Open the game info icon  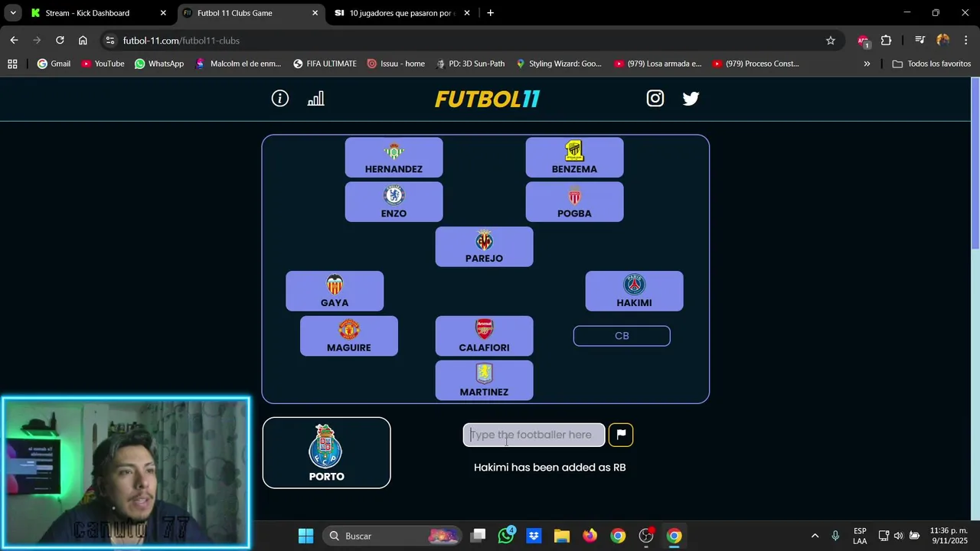tap(280, 98)
